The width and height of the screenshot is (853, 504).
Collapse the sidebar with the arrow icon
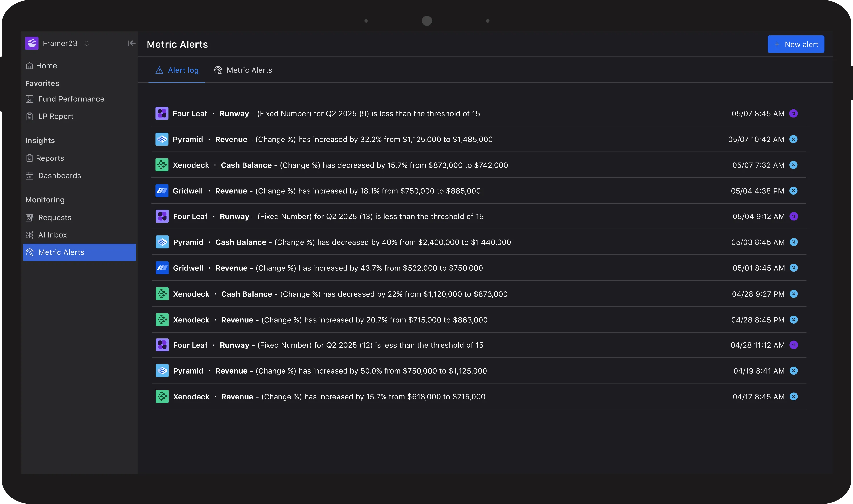click(131, 43)
